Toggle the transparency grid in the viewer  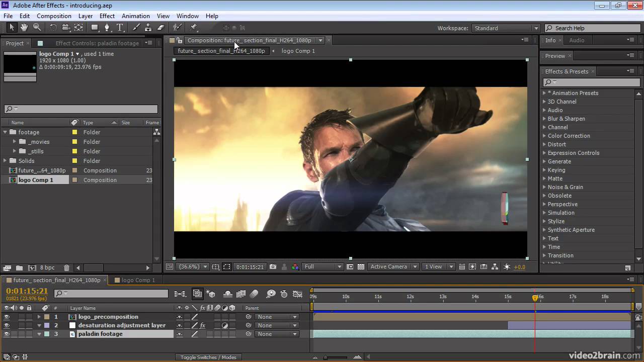(361, 267)
